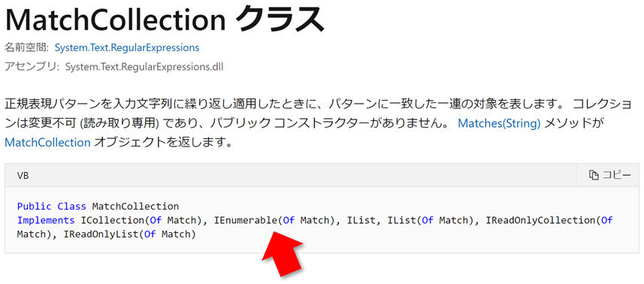644x284 pixels.
Task: Click the コピー text label
Action: (616, 175)
